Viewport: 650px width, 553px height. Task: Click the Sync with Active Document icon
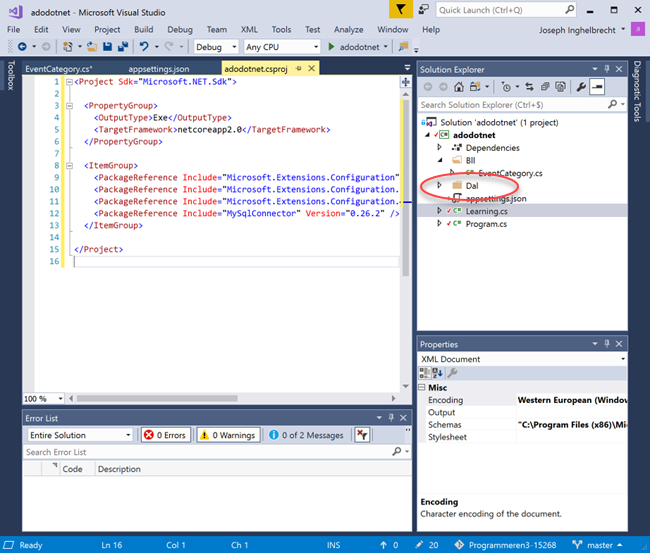pos(529,87)
